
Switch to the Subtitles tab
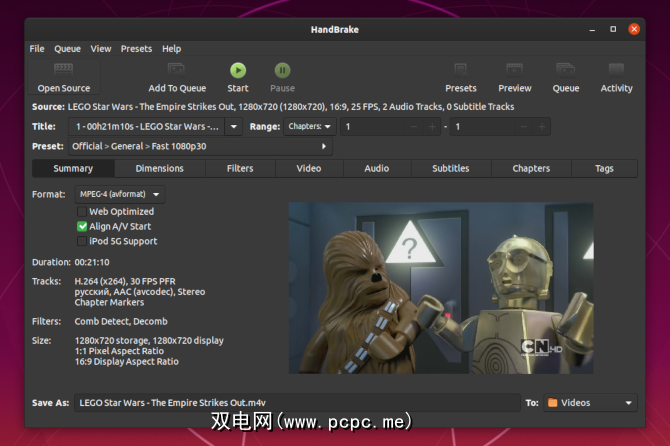coord(451,168)
